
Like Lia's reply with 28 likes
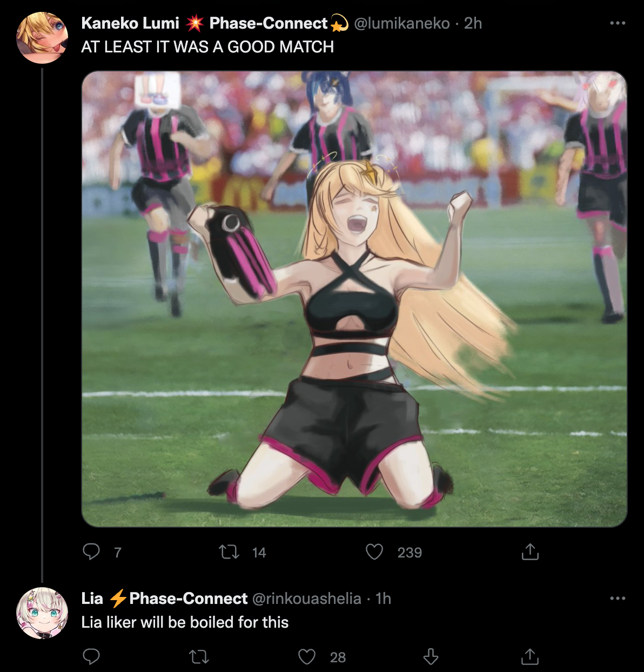(307, 656)
